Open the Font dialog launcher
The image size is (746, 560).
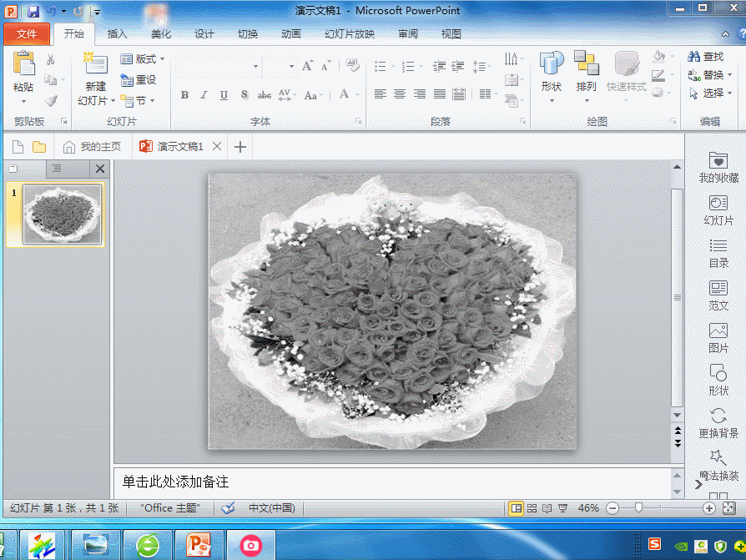click(358, 122)
